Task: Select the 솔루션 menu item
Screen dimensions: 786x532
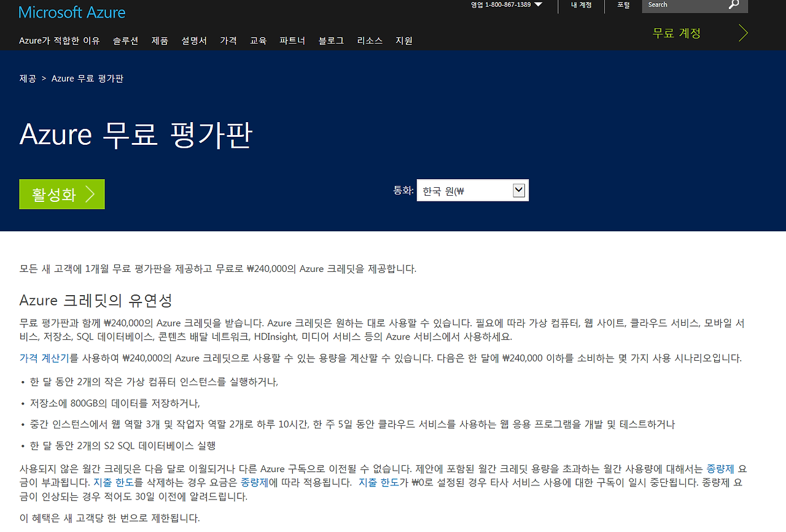Action: [x=125, y=40]
